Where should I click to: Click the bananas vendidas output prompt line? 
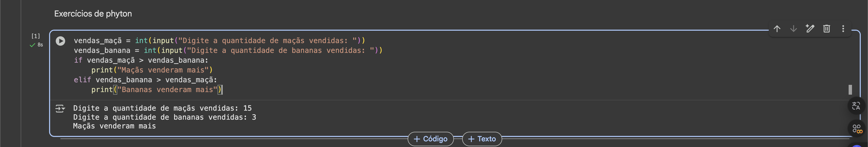point(165,117)
